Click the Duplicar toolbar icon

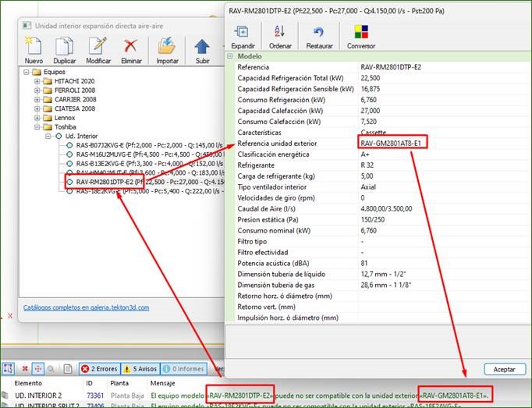point(64,46)
